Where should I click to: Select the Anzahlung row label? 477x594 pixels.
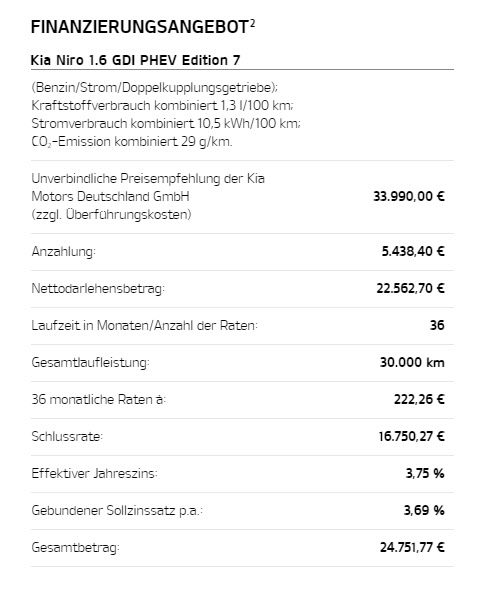pos(64,252)
